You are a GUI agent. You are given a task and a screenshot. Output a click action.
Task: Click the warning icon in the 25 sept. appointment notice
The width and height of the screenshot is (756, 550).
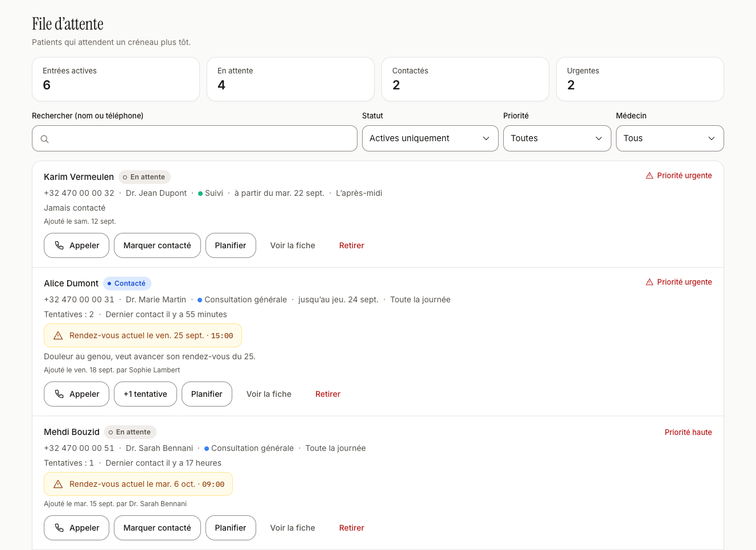click(x=58, y=336)
